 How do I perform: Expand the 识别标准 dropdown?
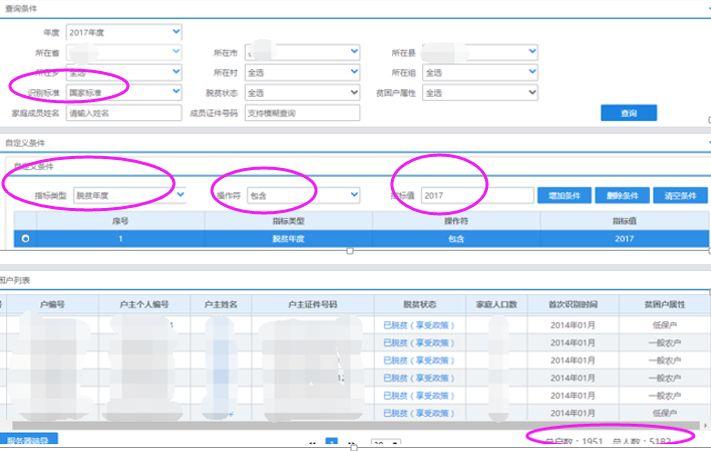click(x=124, y=93)
